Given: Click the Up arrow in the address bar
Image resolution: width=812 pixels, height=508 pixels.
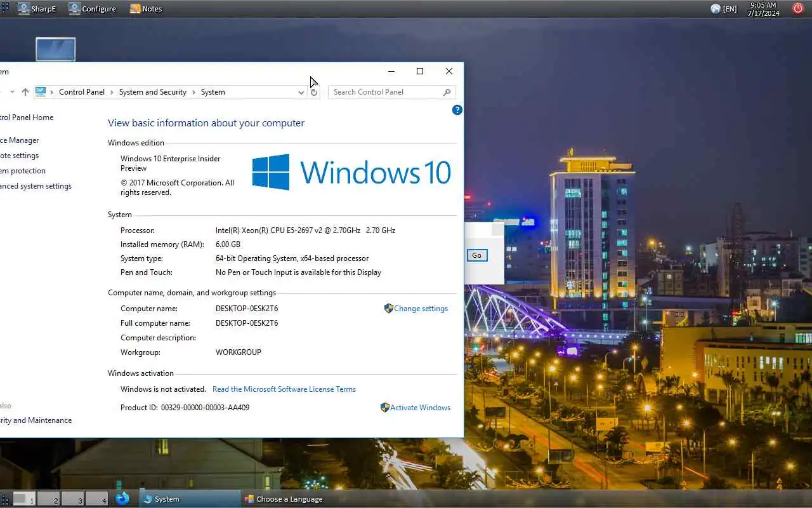Looking at the screenshot, I should 25,92.
